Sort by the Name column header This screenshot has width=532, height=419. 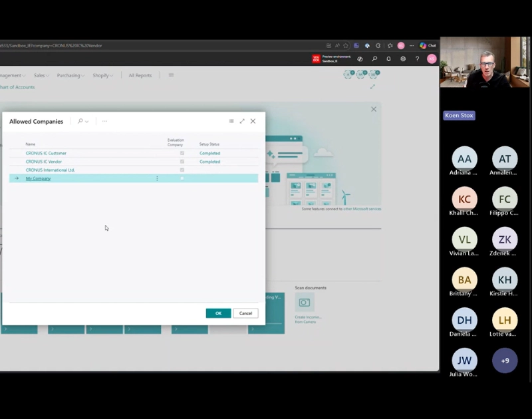click(30, 144)
